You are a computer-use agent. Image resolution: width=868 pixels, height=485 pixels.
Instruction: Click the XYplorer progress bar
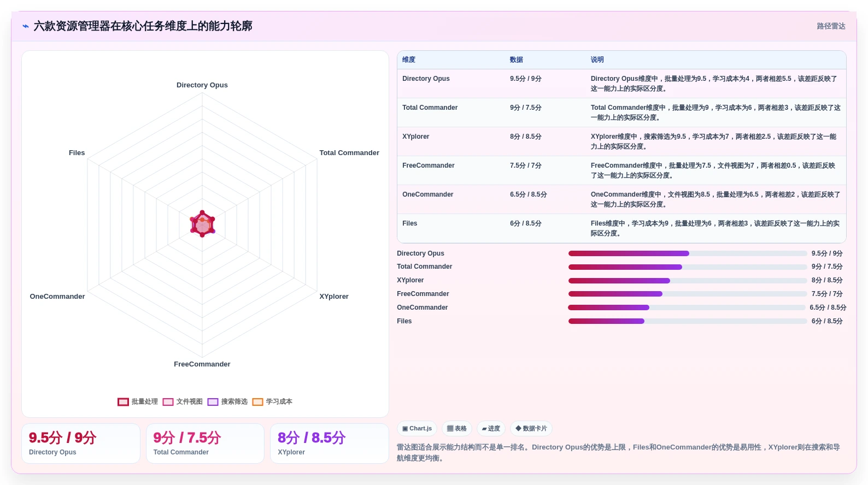pyautogui.click(x=688, y=281)
